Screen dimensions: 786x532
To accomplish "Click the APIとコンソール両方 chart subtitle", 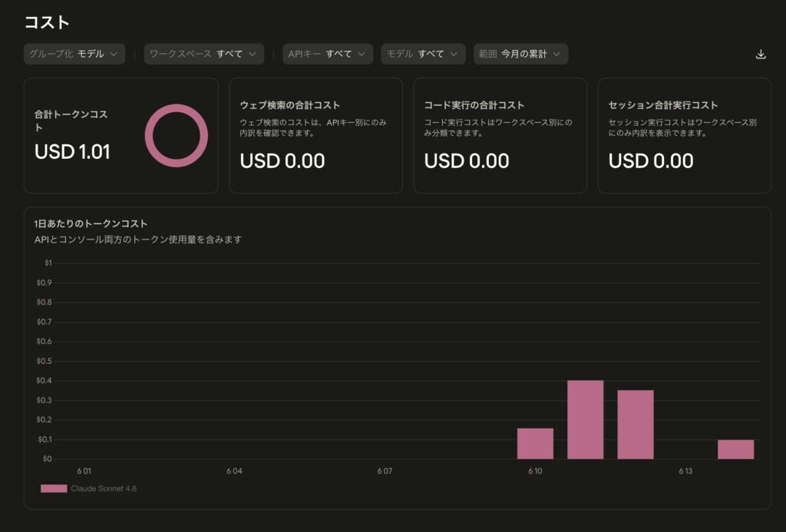I will click(x=138, y=240).
